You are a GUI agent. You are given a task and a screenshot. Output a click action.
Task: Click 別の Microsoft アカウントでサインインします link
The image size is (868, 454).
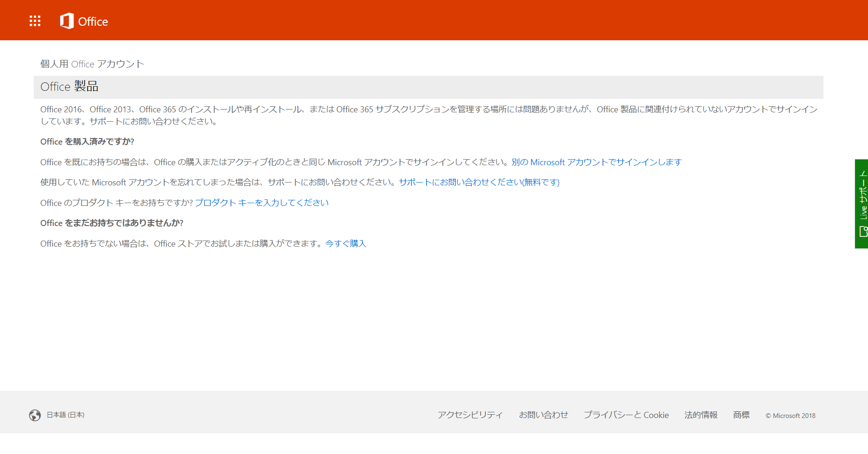596,162
